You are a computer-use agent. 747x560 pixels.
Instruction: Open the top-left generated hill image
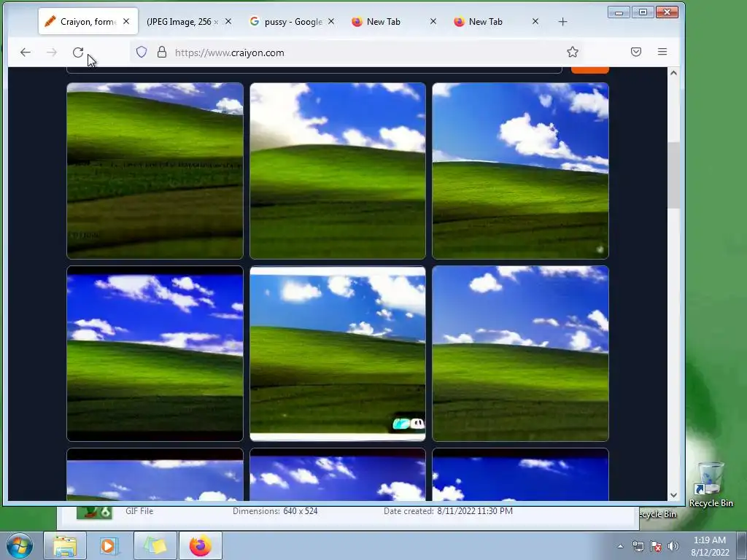[155, 171]
